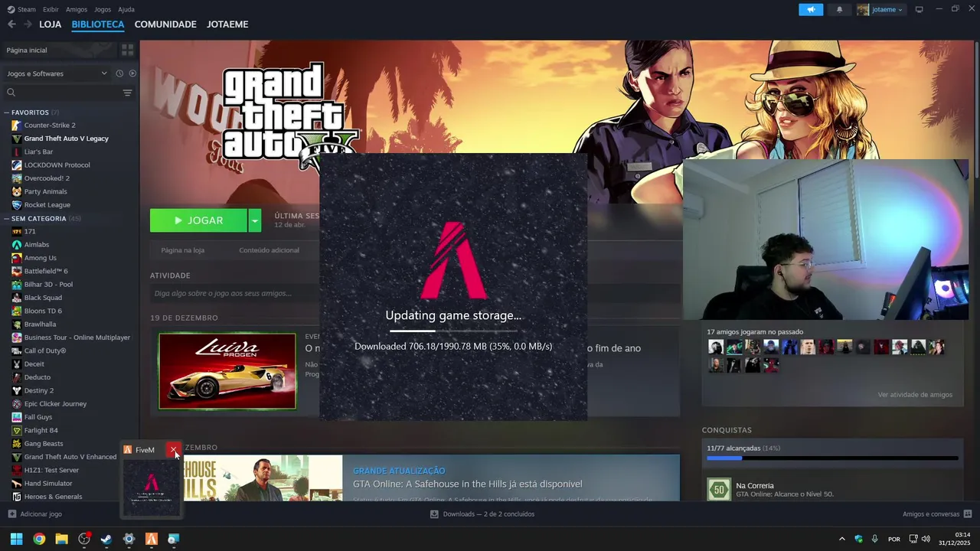Go to the LOJA tab
Image resolution: width=980 pixels, height=551 pixels.
click(51, 24)
